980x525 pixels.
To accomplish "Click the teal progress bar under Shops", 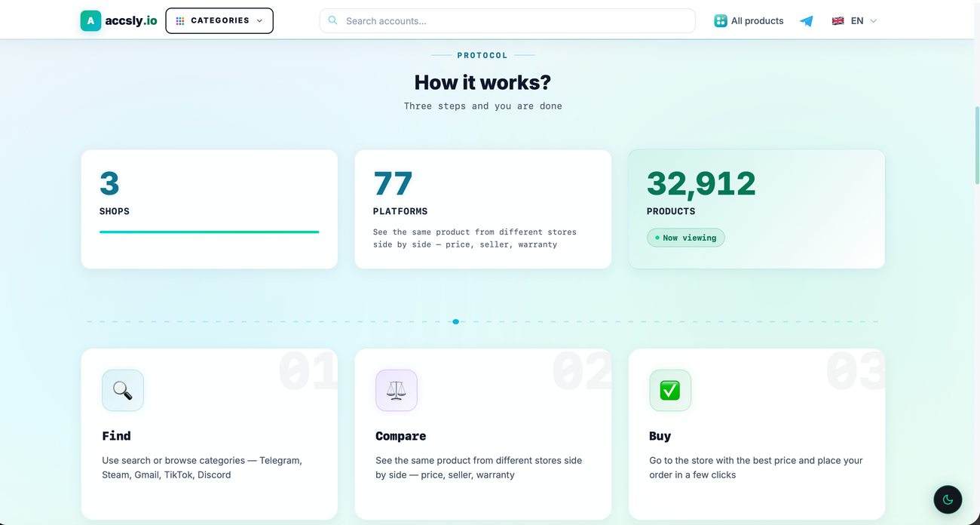I will [x=210, y=232].
